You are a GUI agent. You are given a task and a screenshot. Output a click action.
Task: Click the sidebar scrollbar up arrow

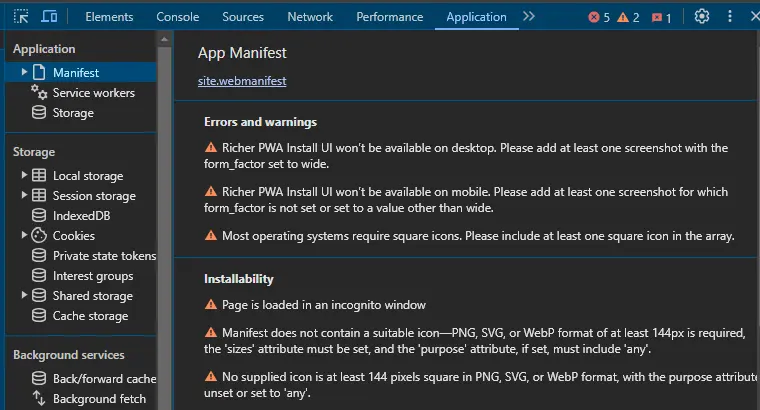(164, 39)
